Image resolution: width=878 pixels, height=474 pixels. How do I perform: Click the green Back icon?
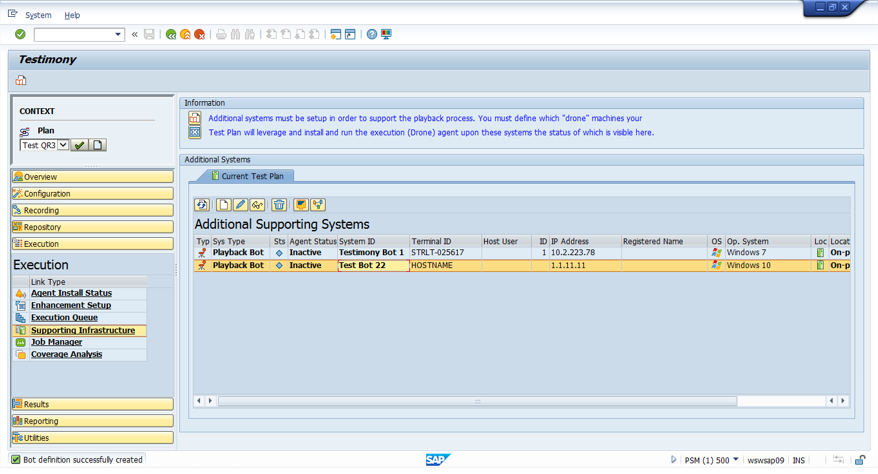[x=171, y=35]
